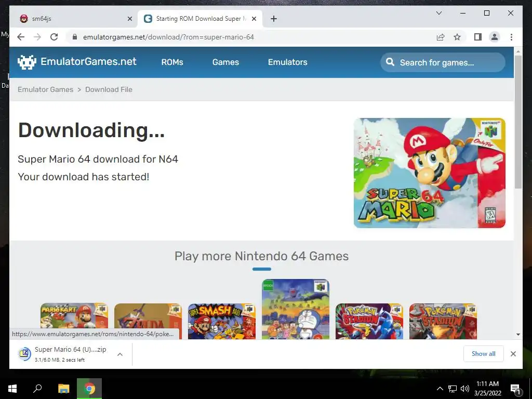The image size is (532, 399).
Task: Click the Download File breadcrumb
Action: pyautogui.click(x=109, y=89)
